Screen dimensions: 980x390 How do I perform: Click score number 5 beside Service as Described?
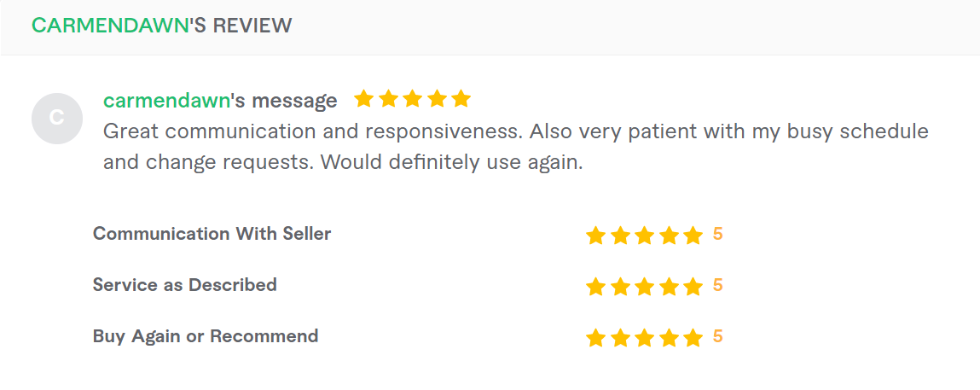tap(717, 286)
